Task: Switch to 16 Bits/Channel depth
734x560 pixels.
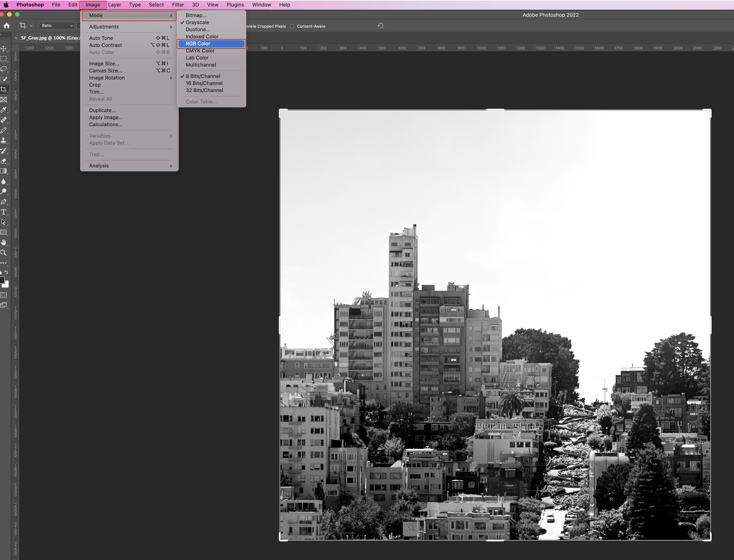Action: pos(204,83)
